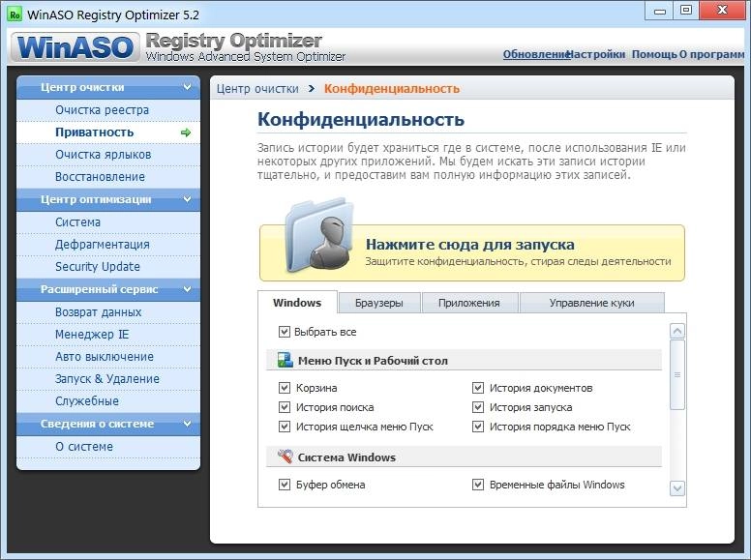Open Служебные in sidebar
The image size is (751, 560).
click(108, 401)
